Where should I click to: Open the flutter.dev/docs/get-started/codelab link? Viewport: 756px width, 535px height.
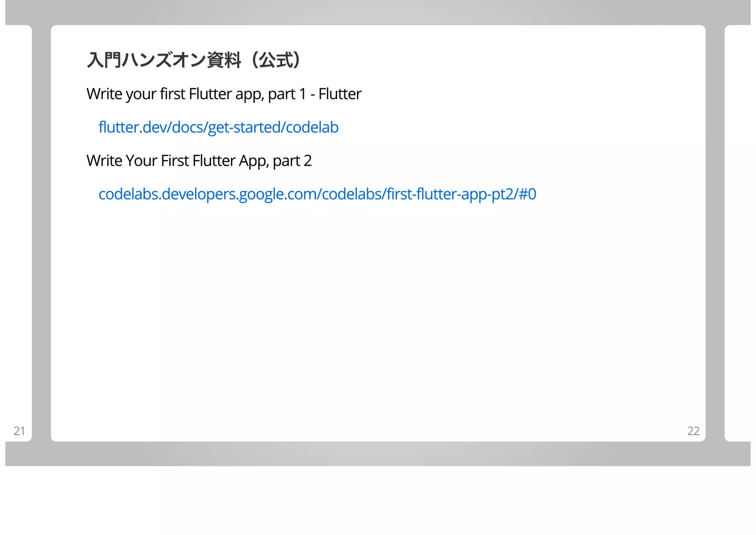218,127
